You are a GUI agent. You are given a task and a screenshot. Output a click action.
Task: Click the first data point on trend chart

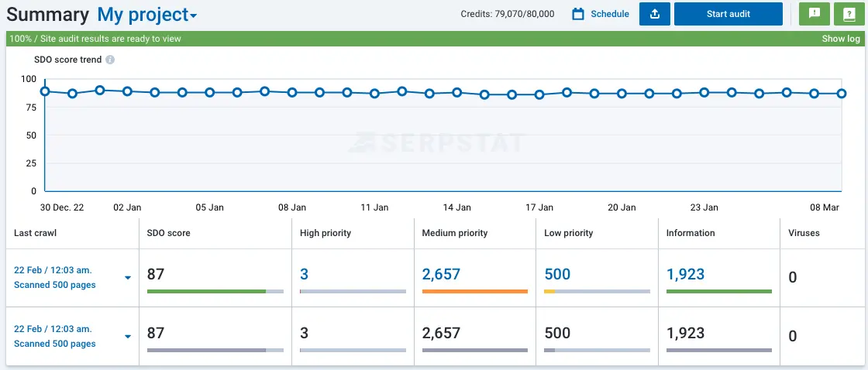[45, 91]
